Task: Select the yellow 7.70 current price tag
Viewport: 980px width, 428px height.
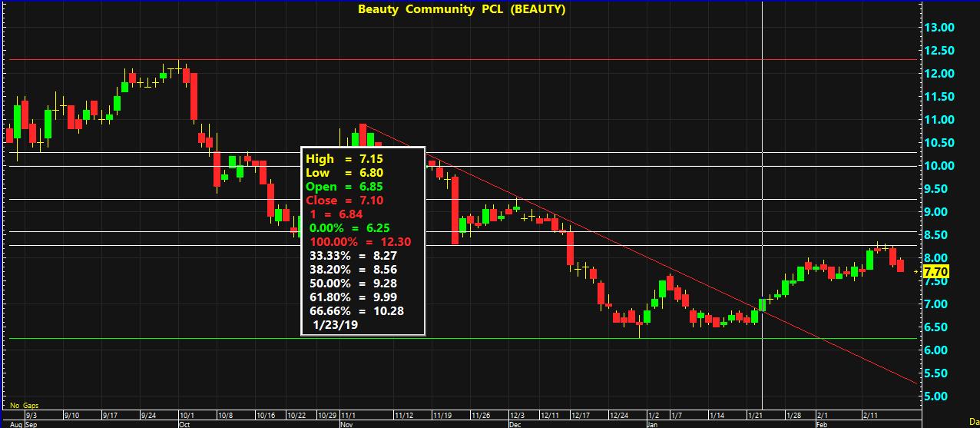Action: [935, 272]
